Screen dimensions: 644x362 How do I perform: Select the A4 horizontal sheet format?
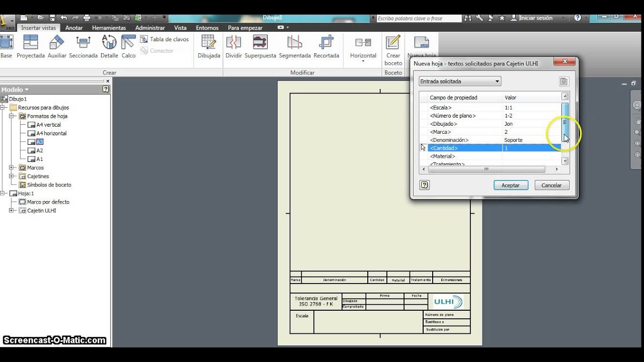tap(51, 133)
